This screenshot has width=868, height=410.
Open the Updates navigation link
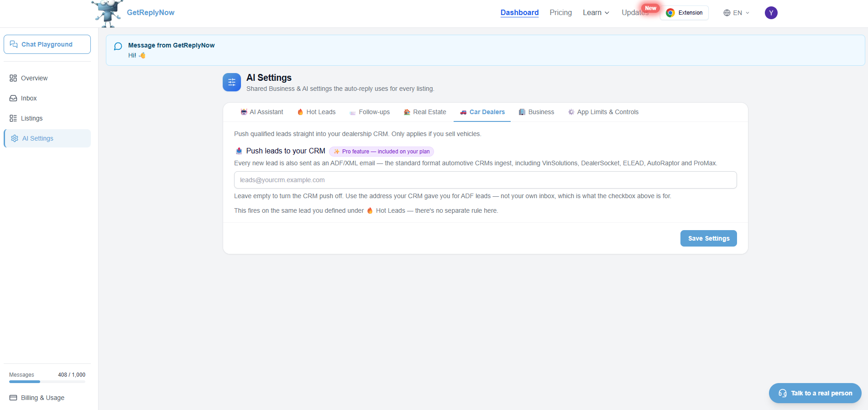(x=635, y=13)
